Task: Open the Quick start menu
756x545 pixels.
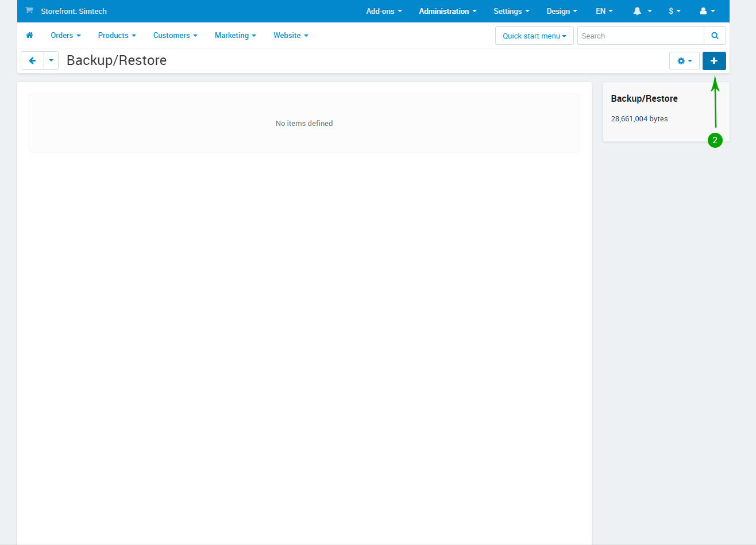Action: [534, 36]
